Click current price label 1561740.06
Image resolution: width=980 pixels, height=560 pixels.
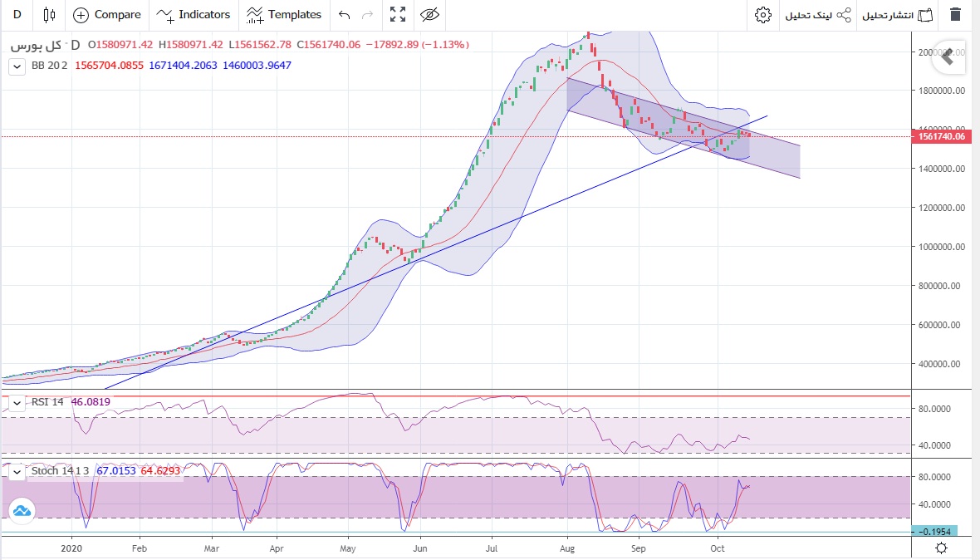point(942,136)
